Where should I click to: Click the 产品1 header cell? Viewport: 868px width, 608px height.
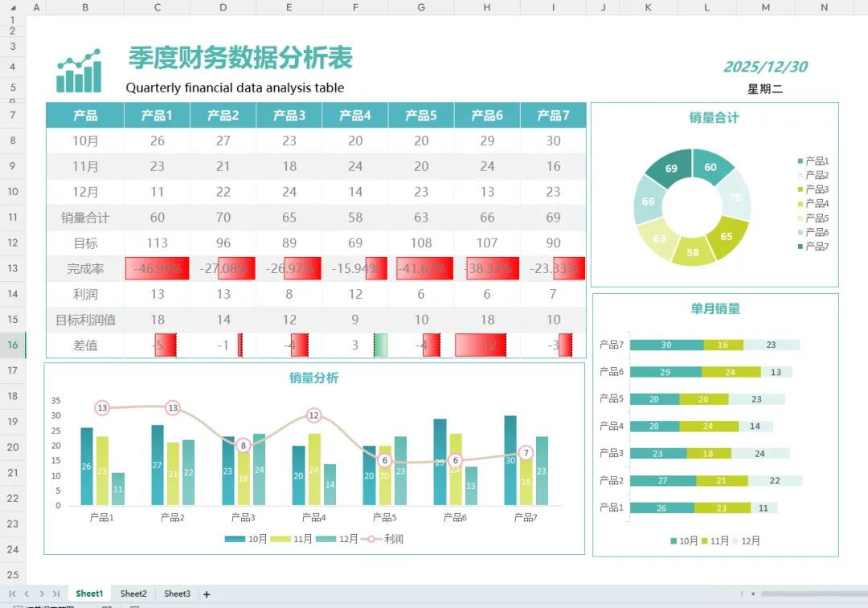158,115
